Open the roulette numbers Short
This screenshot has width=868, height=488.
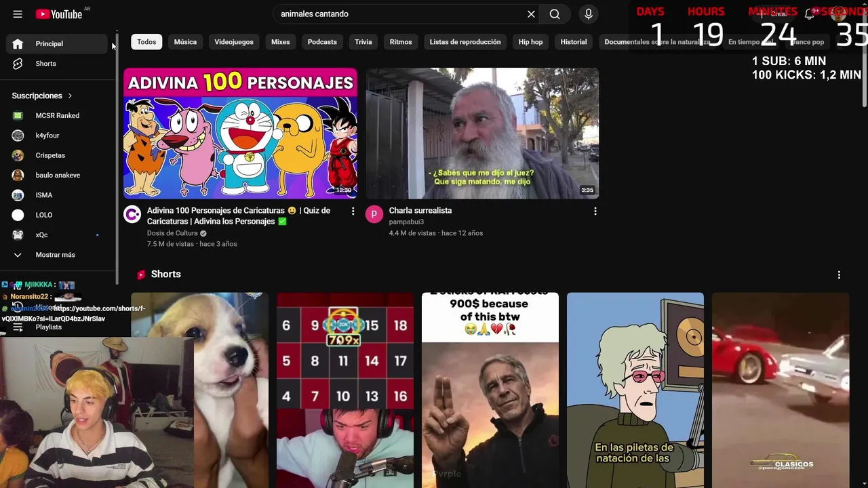click(345, 390)
